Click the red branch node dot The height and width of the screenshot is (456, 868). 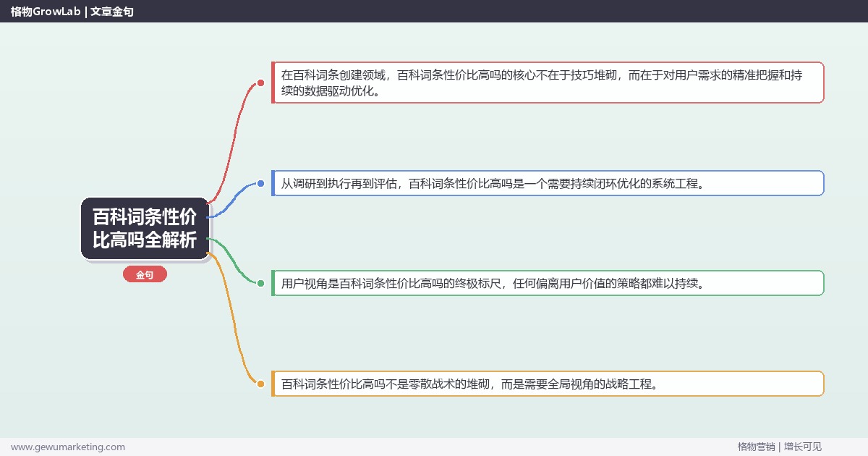260,83
